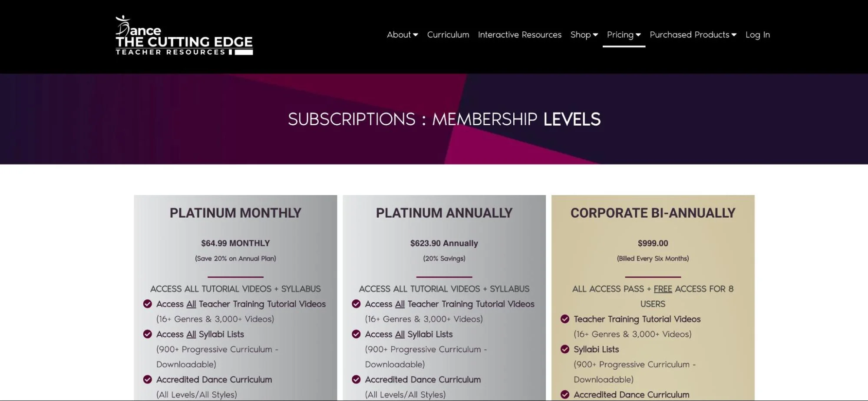Click checkmark icon beside Platinum Annually Tutorial Videos
The height and width of the screenshot is (401, 868).
pyautogui.click(x=356, y=304)
